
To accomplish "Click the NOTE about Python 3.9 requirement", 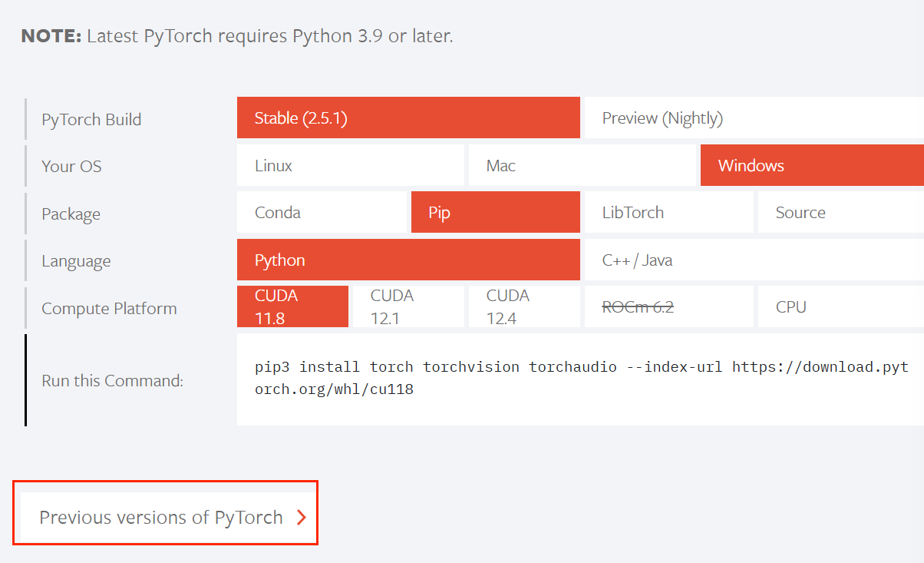I will coord(237,35).
